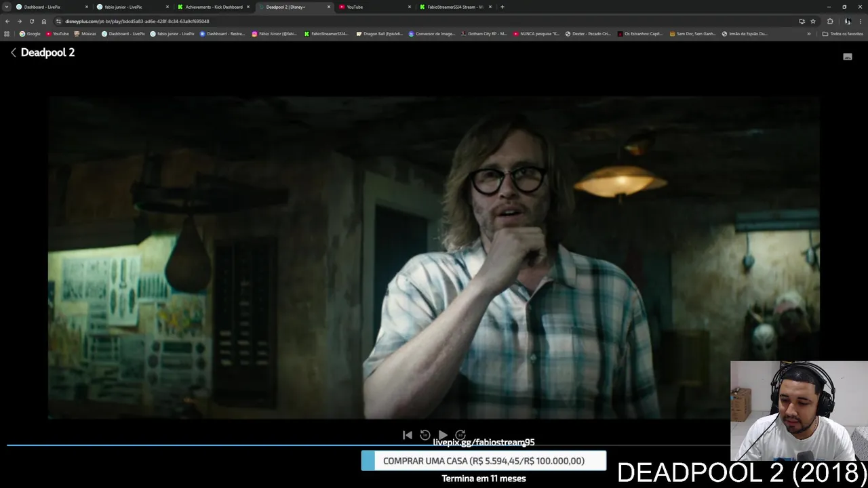Restart the video with the skip-to-start button
The width and height of the screenshot is (868, 488).
click(407, 435)
